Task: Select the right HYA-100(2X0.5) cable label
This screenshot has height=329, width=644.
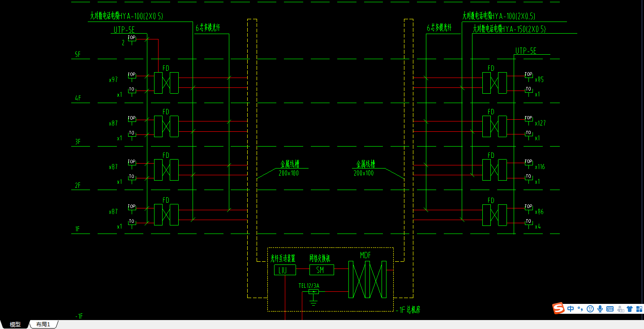Action: point(499,17)
